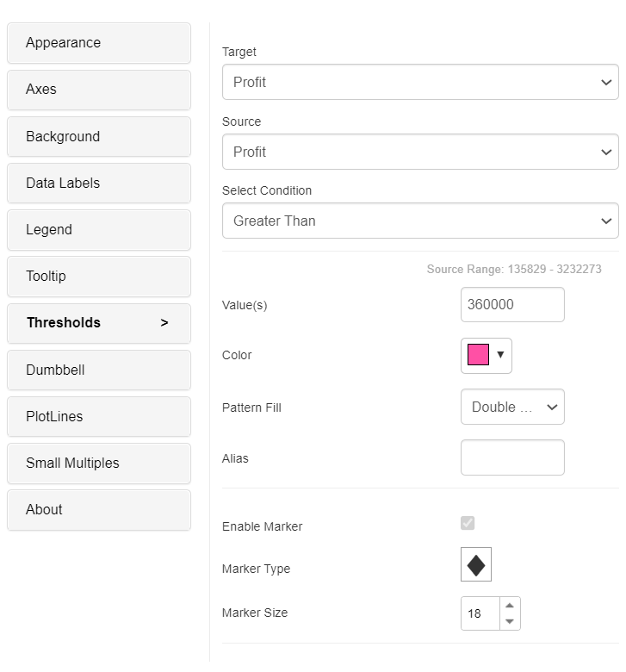Open the Target dropdown
Image resolution: width=626 pixels, height=672 pixels.
[420, 83]
